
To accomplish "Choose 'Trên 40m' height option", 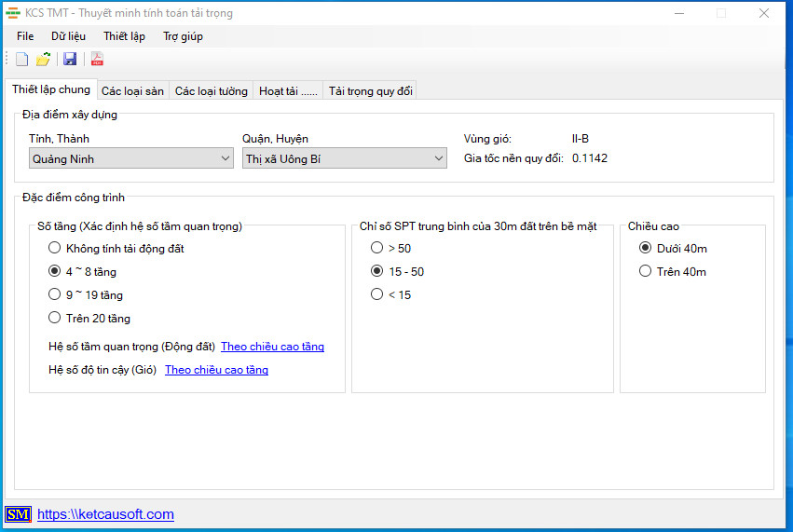I will pyautogui.click(x=645, y=272).
